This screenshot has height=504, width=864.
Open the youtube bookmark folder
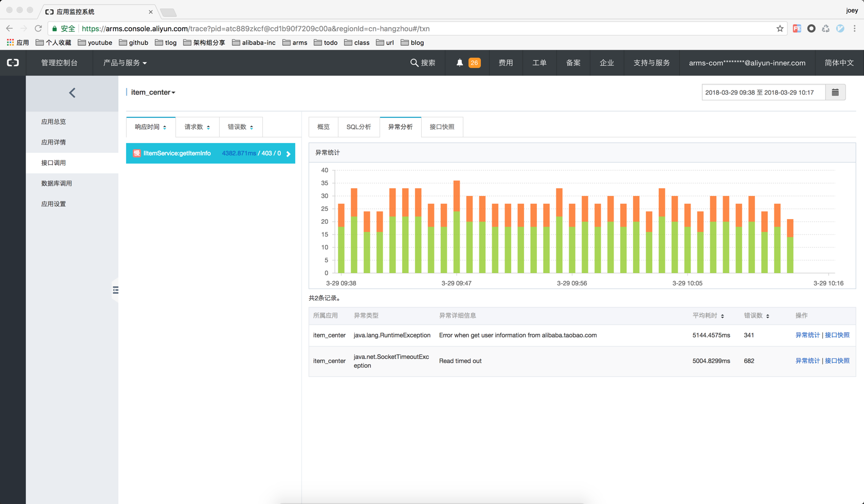[95, 43]
